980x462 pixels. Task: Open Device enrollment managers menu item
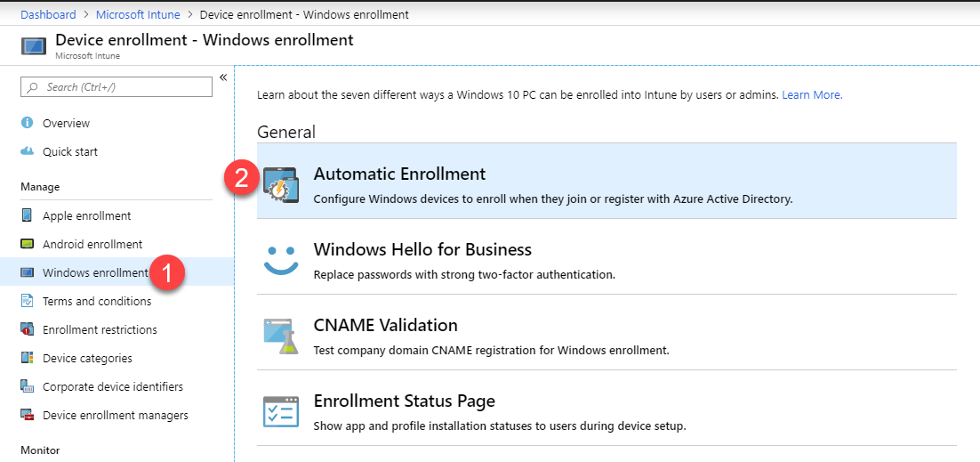click(x=115, y=415)
